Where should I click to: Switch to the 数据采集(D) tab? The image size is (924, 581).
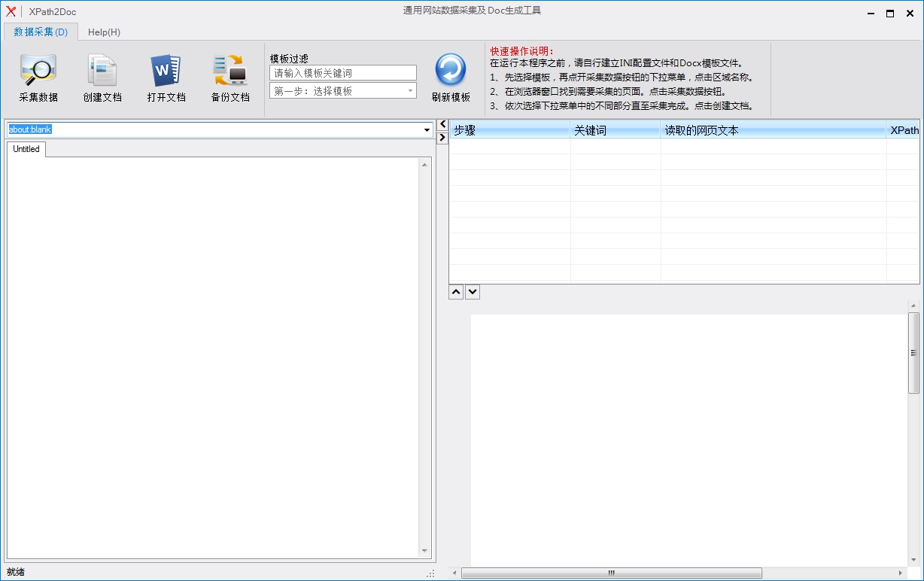[41, 32]
